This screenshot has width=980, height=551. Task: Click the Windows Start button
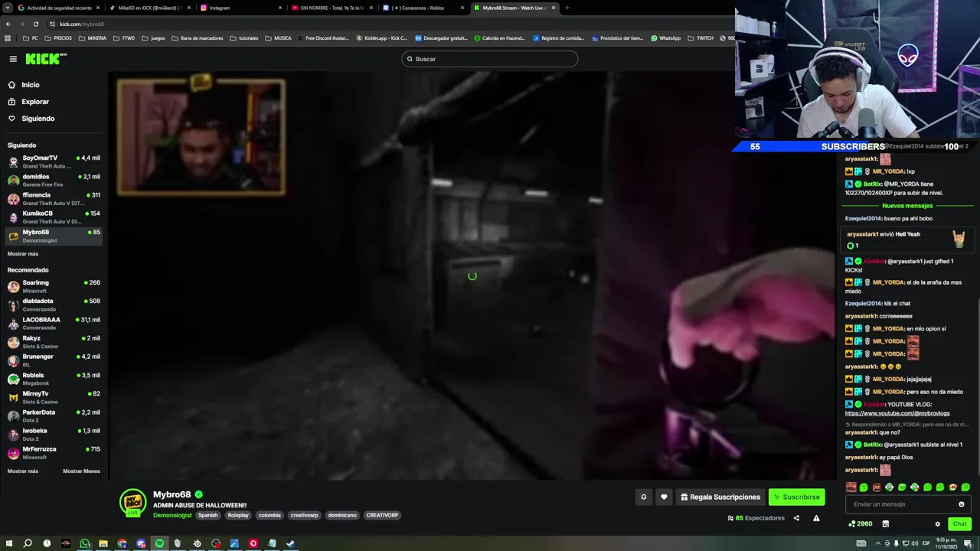(9, 543)
